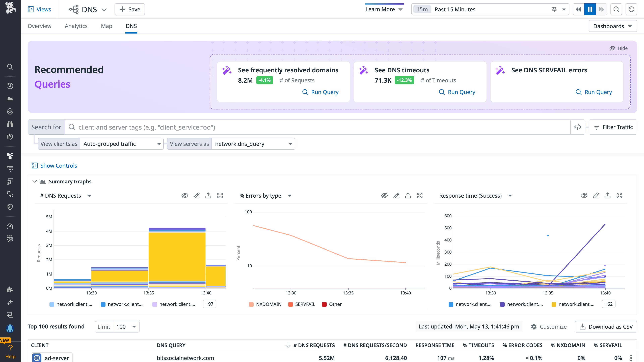Edit the # DNS Requests graph with pencil icon

[x=197, y=196]
